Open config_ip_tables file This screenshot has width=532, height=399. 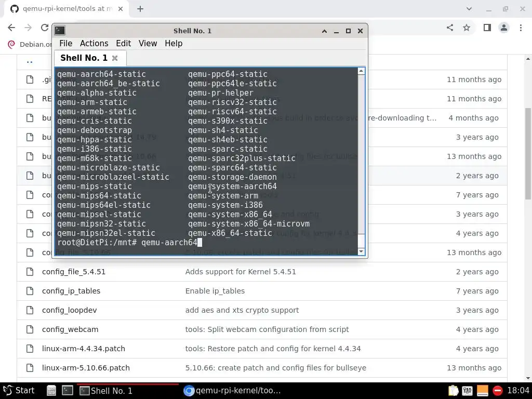click(71, 291)
